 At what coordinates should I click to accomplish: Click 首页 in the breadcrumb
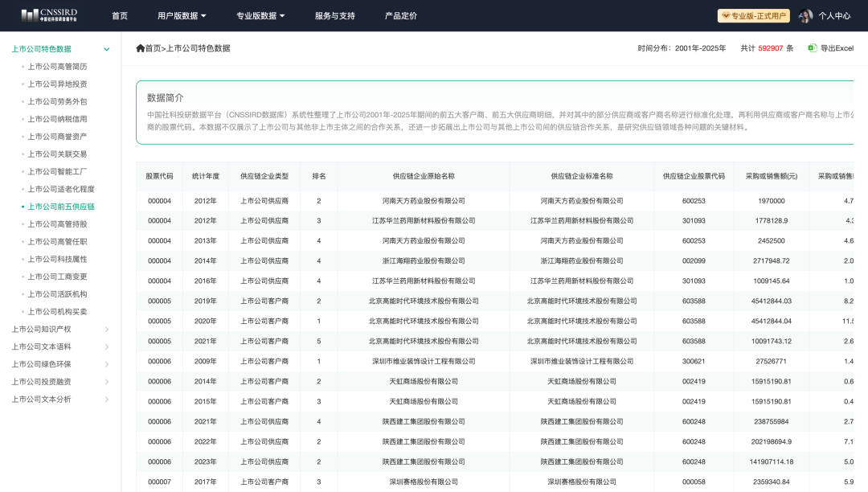153,48
